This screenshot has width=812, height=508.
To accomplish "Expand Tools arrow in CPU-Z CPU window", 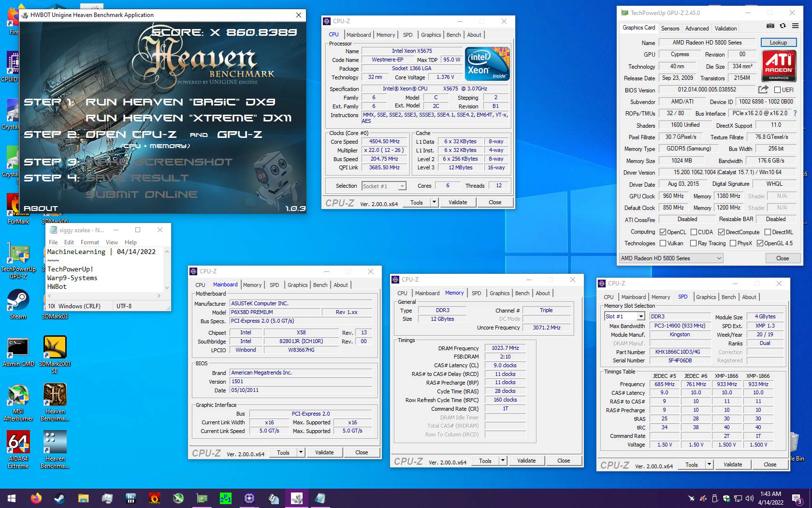I will coord(434,202).
